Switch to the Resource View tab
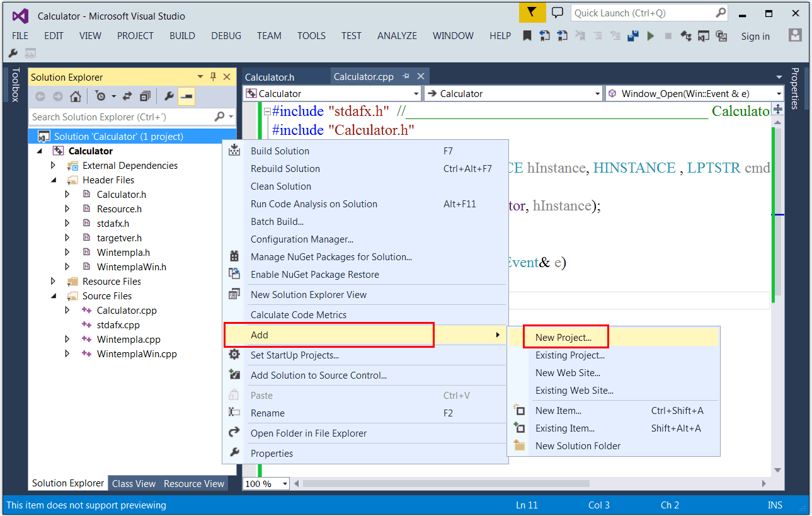The height and width of the screenshot is (516, 812). point(194,484)
